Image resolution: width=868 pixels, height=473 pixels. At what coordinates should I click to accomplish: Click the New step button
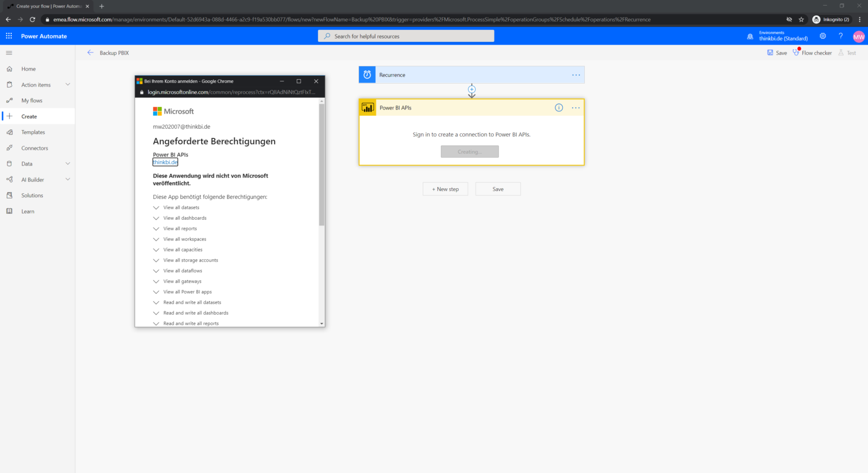tap(445, 189)
